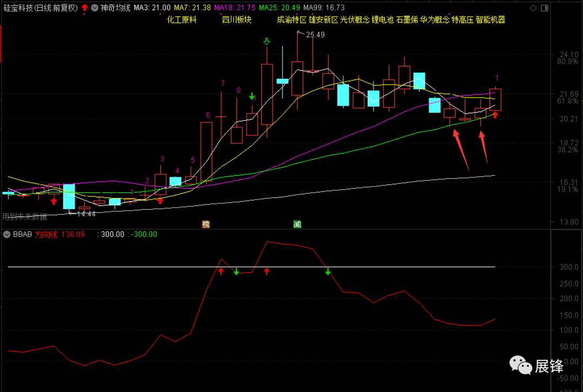Click last green down arrow on BBAB 300 line

[328, 272]
